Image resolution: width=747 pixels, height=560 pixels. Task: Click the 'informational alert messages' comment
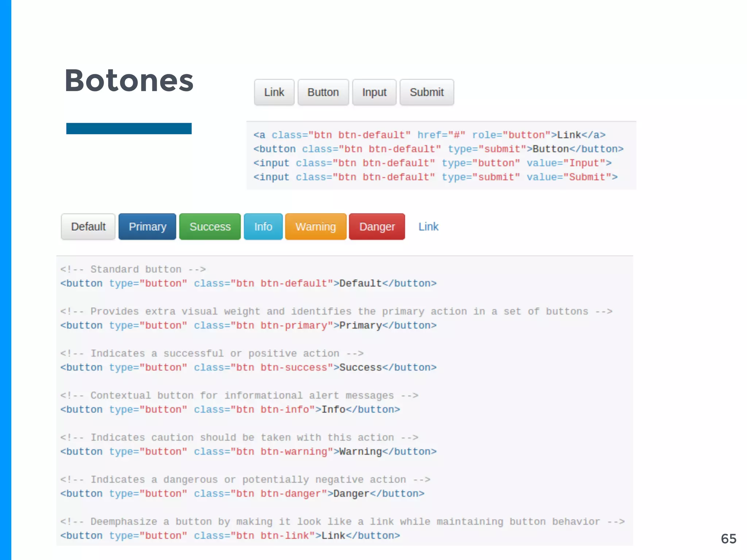point(239,396)
